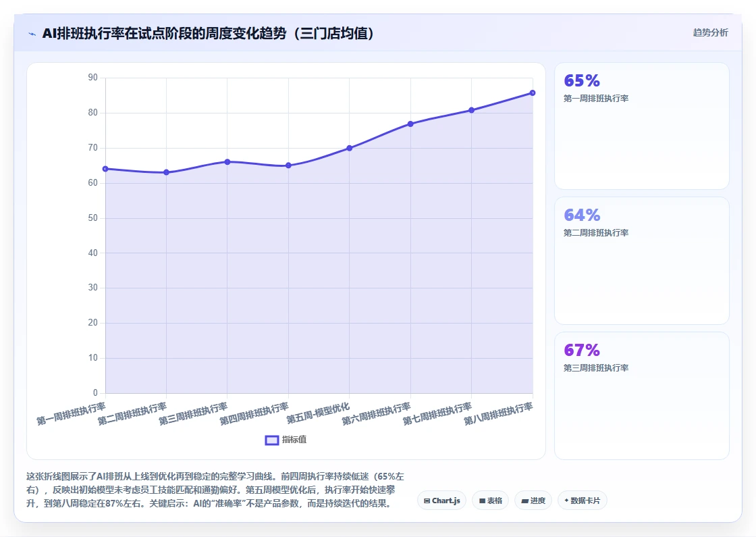The height and width of the screenshot is (537, 756).
Task: Select the 第六周排班执行率 data point
Action: point(410,124)
